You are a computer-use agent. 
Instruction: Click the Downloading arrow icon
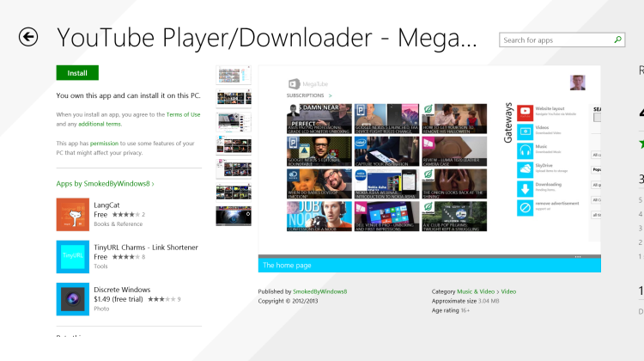(x=525, y=189)
